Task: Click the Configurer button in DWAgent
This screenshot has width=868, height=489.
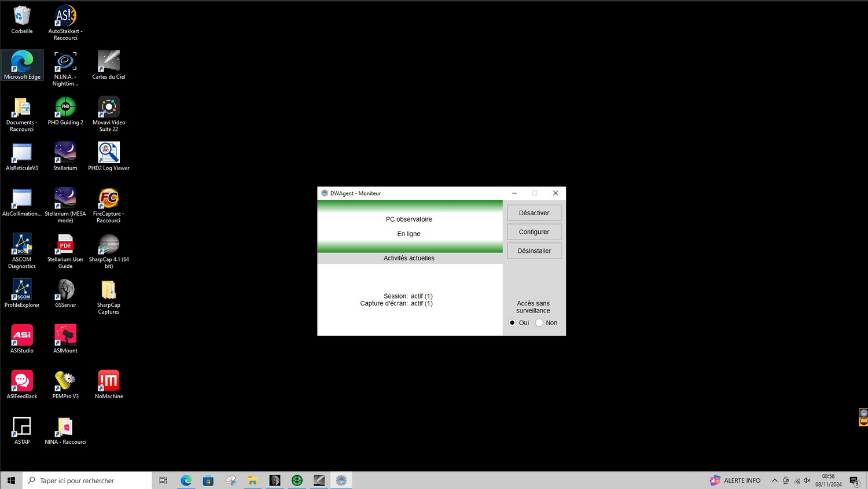Action: pyautogui.click(x=534, y=231)
